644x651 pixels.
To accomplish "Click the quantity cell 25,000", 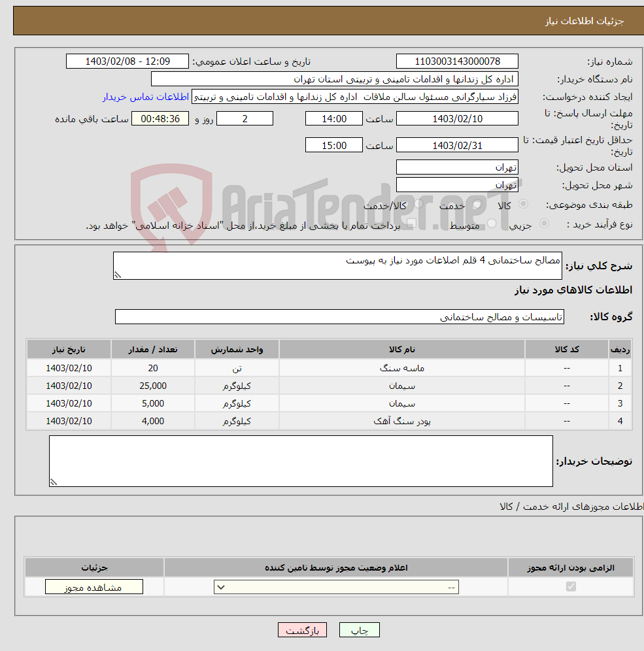I will pos(153,386).
